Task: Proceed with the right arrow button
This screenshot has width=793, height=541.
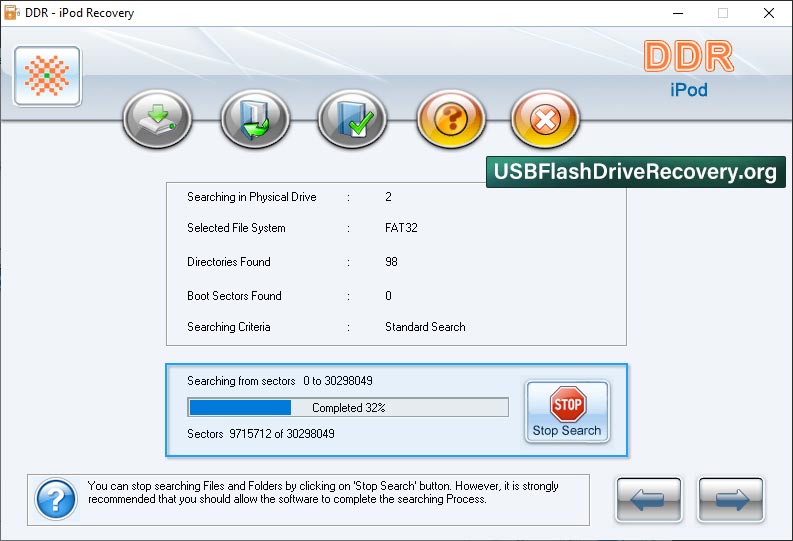Action: coord(731,500)
